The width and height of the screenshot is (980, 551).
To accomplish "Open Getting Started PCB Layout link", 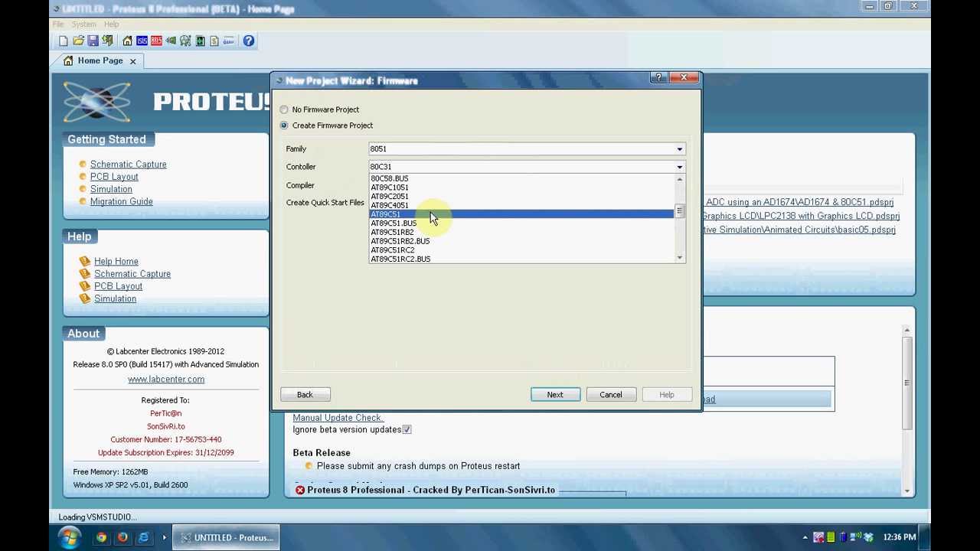I will point(114,177).
